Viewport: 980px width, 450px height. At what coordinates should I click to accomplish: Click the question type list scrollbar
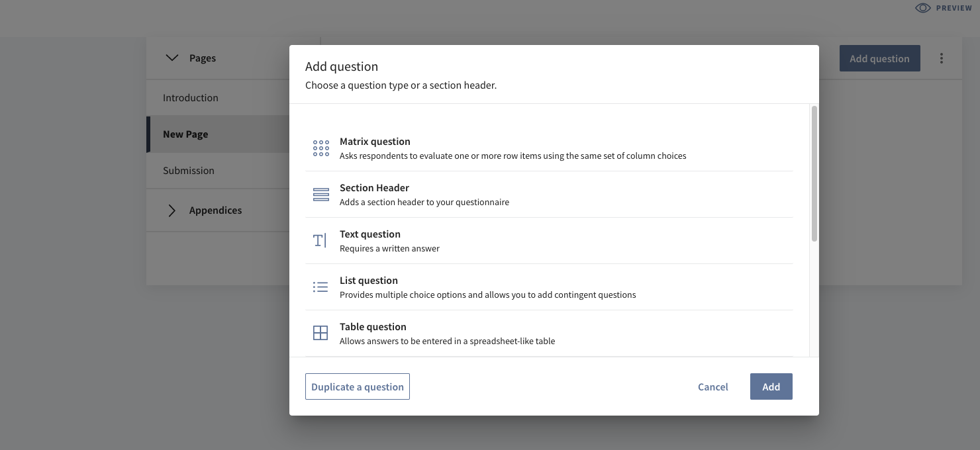pos(814,173)
